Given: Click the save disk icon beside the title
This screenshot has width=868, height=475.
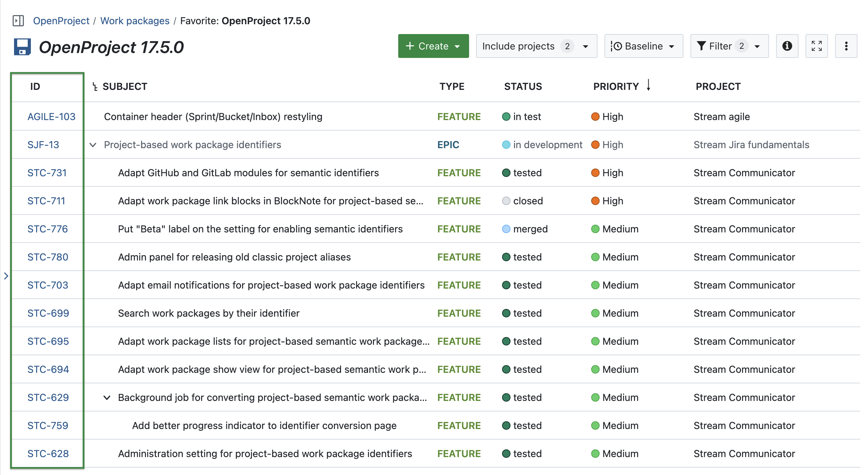Looking at the screenshot, I should tap(22, 47).
